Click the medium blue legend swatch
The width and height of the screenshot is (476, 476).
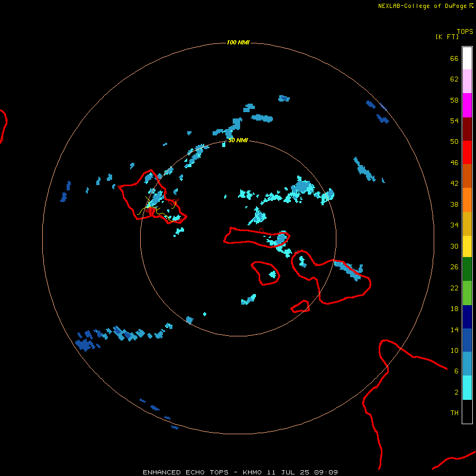[467, 340]
